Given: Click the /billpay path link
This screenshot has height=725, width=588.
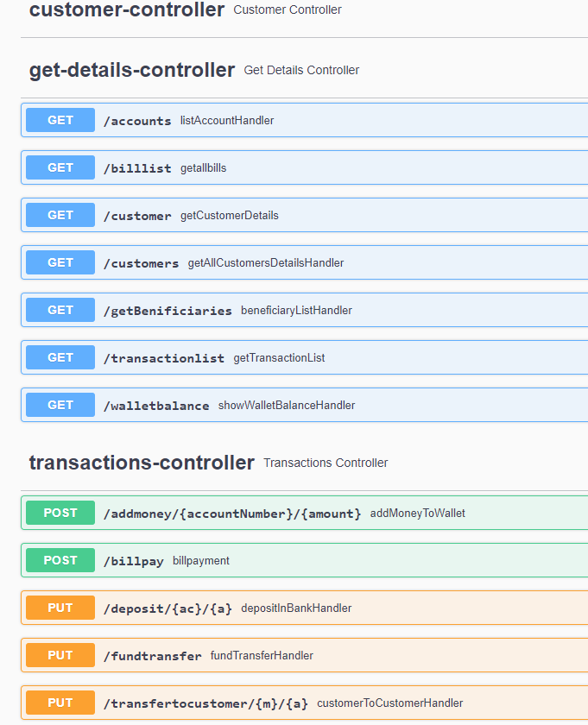Looking at the screenshot, I should pos(133,561).
